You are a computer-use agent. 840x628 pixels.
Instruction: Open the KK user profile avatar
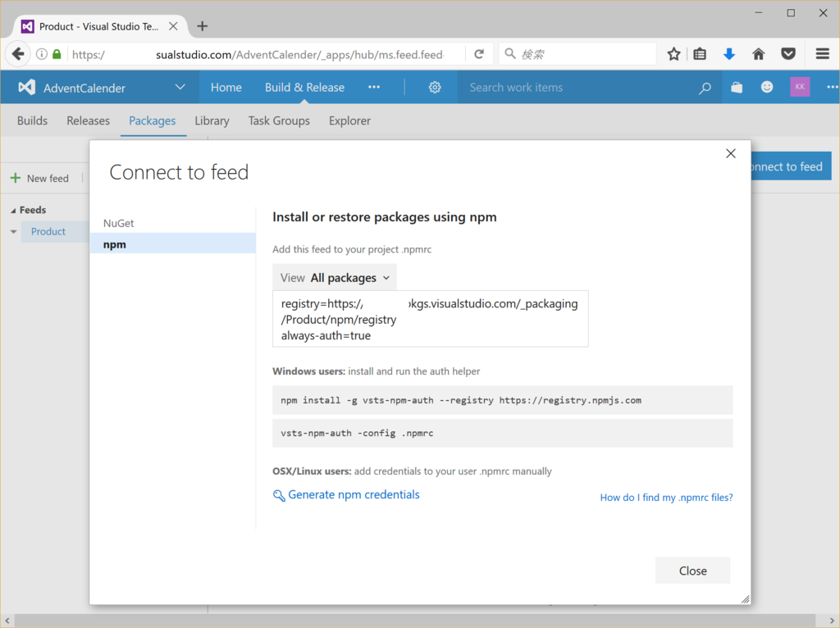[x=800, y=87]
